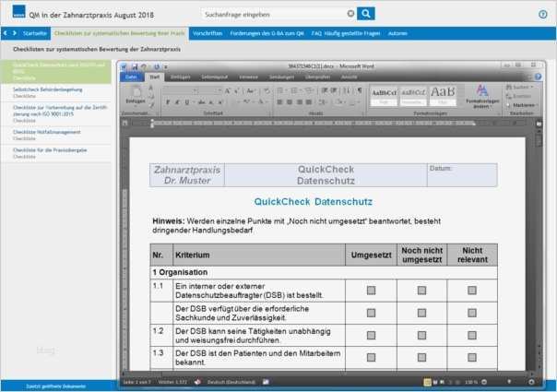Switch to the Überprüfen ribbon tab

pyautogui.click(x=317, y=77)
